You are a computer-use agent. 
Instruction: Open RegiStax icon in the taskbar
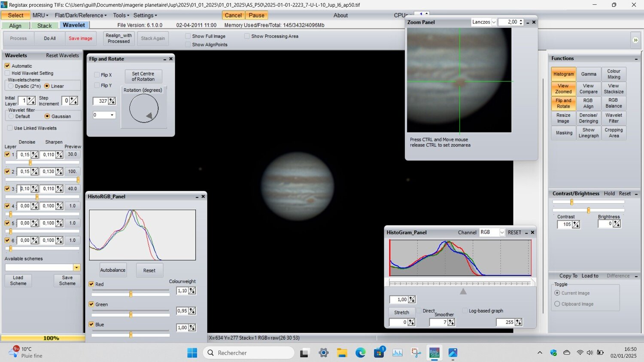pyautogui.click(x=434, y=353)
